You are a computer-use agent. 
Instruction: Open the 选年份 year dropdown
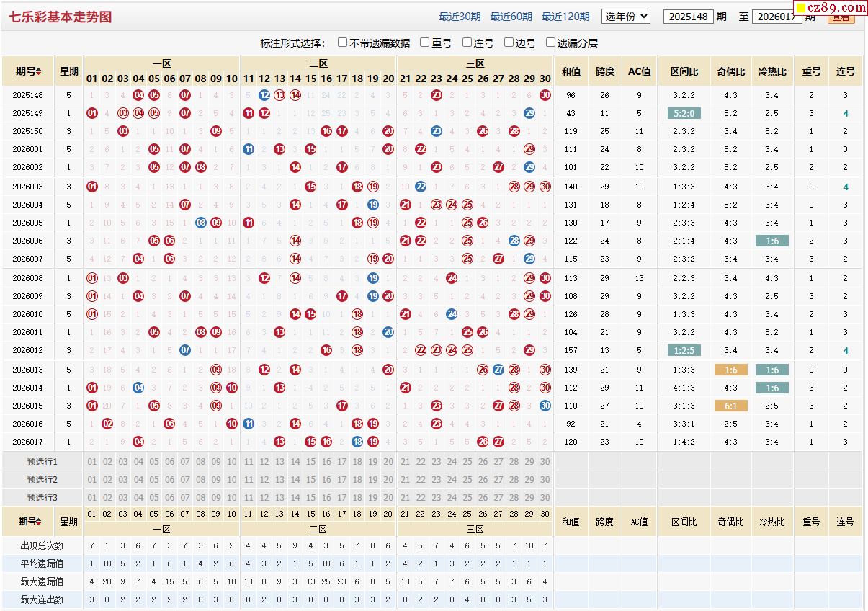(625, 16)
